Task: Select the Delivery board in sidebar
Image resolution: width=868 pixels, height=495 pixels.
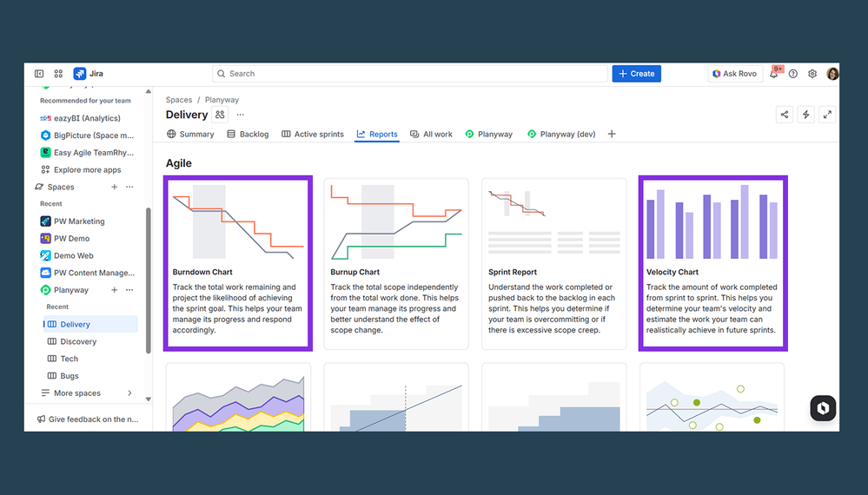Action: coord(90,324)
